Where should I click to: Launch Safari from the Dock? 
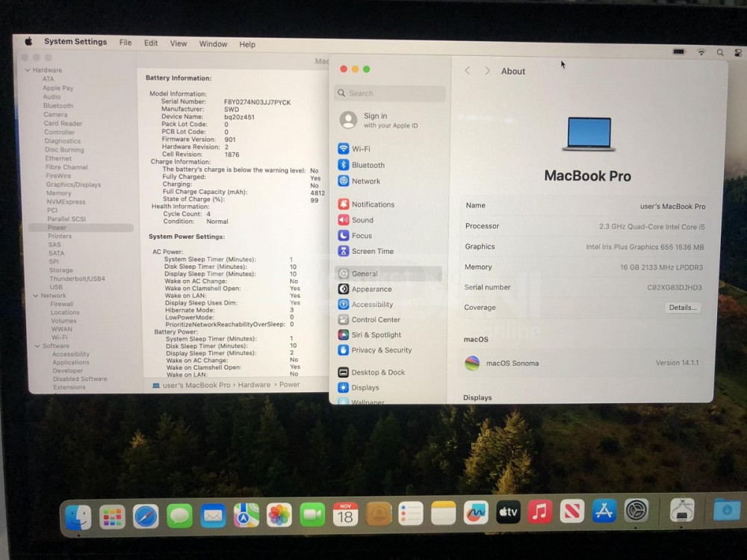tap(146, 515)
